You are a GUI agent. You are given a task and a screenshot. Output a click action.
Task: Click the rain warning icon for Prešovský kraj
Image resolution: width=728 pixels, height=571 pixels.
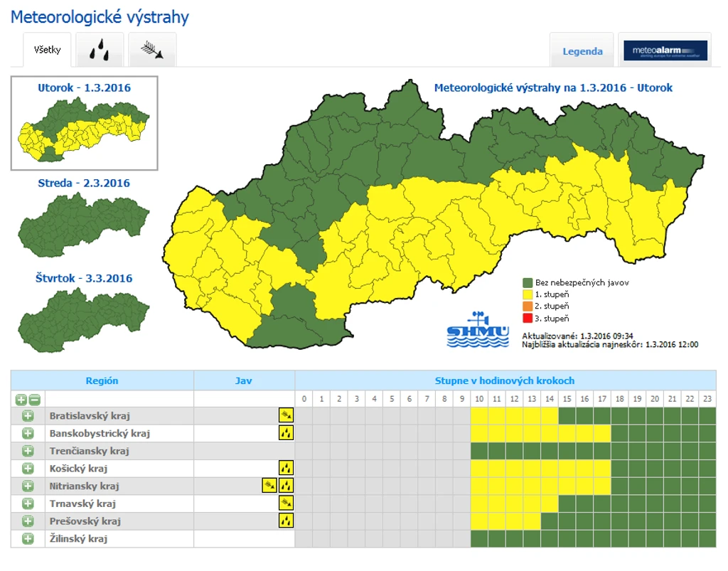tap(286, 521)
